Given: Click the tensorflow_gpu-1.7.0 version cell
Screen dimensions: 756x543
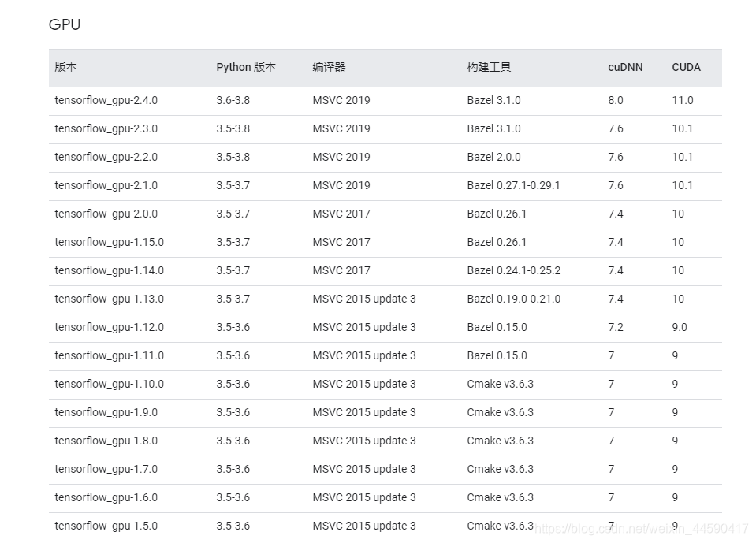Looking at the screenshot, I should 106,470.
